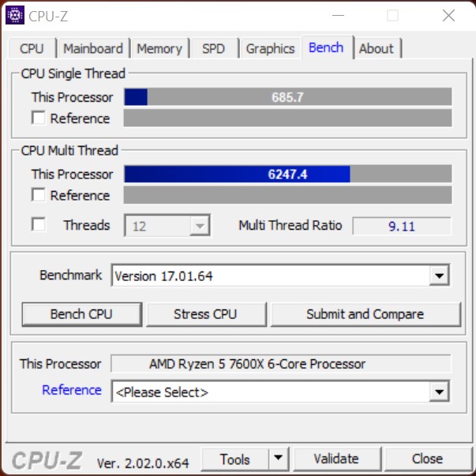Select the About tab

click(x=377, y=49)
